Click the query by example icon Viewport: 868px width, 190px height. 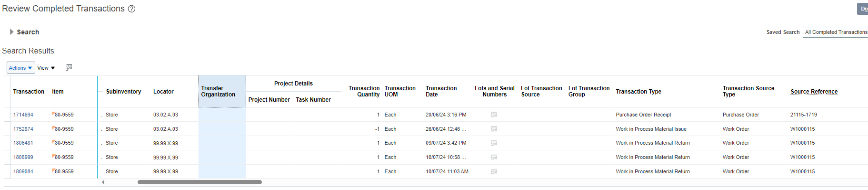(x=69, y=67)
